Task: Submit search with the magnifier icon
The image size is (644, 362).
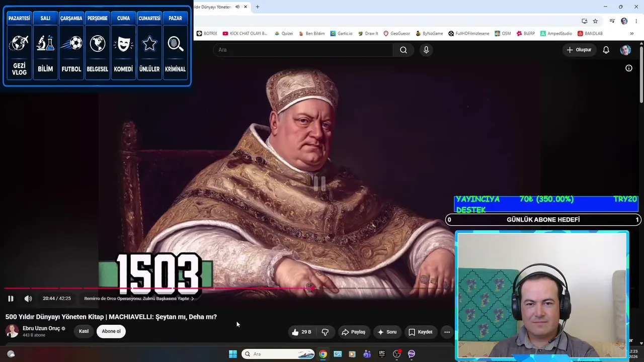Action: (x=404, y=50)
